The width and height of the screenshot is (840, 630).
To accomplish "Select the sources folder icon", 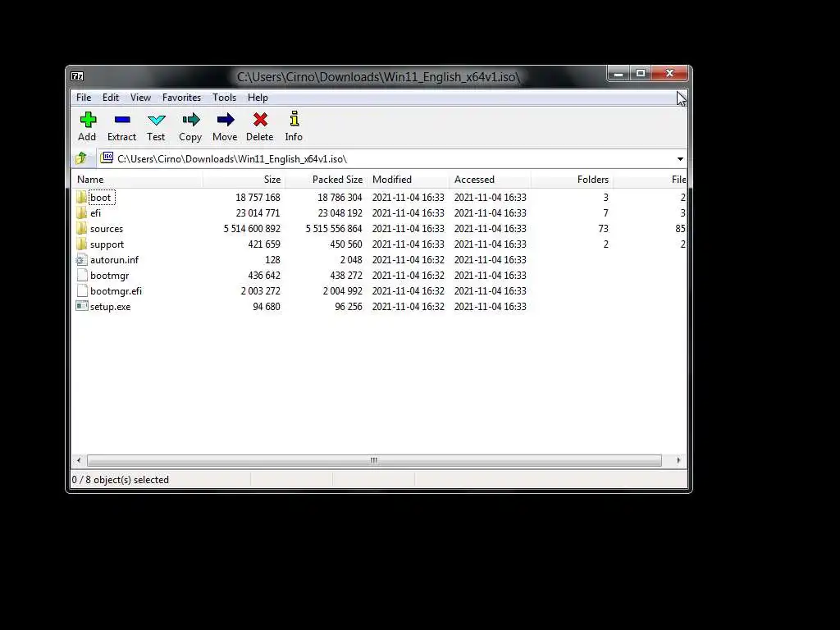I will tap(81, 228).
